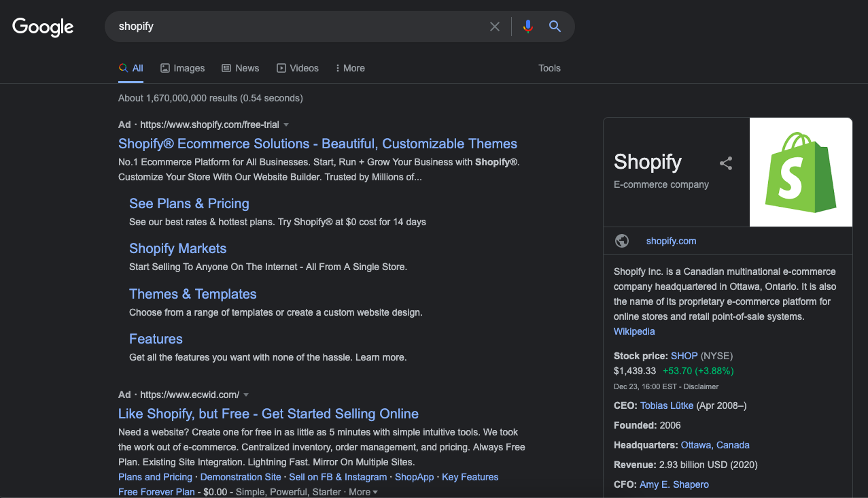Open Tobias Lütke CEO link

(x=667, y=405)
